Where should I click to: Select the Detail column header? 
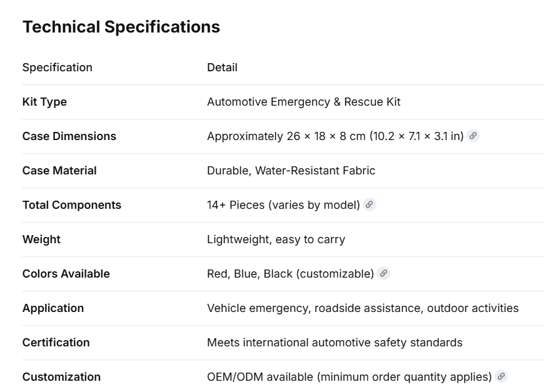pyautogui.click(x=222, y=68)
